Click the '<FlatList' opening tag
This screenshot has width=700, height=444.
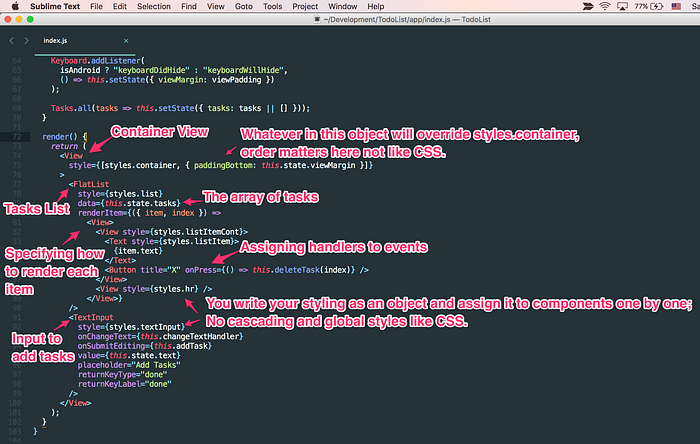[89, 184]
